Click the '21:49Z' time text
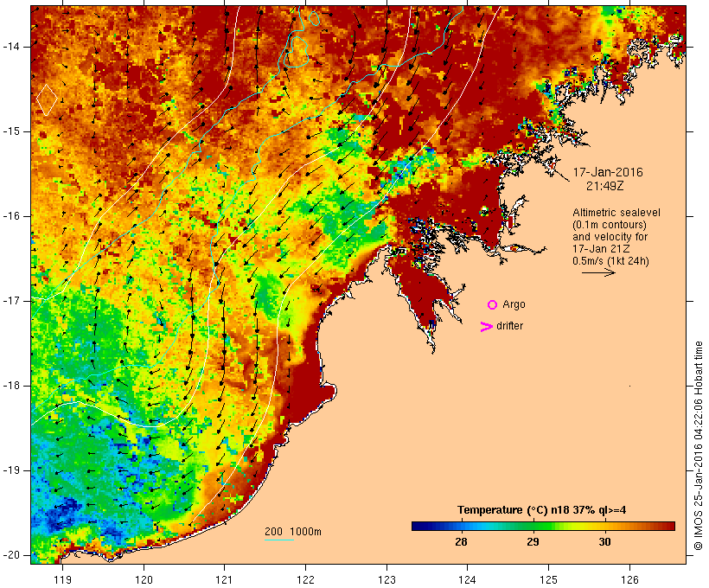Screen dimensions: 709x588 tap(605, 186)
